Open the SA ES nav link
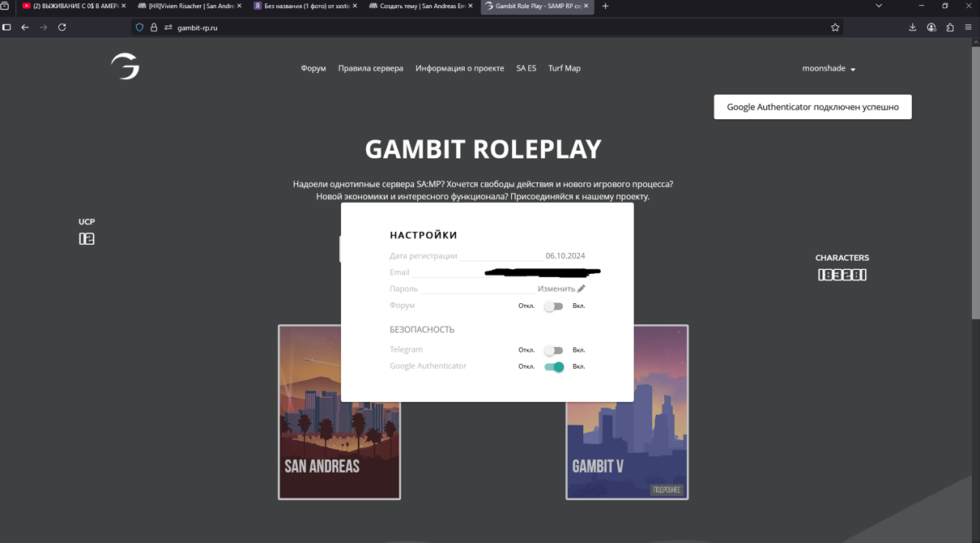The height and width of the screenshot is (543, 980). click(x=526, y=68)
